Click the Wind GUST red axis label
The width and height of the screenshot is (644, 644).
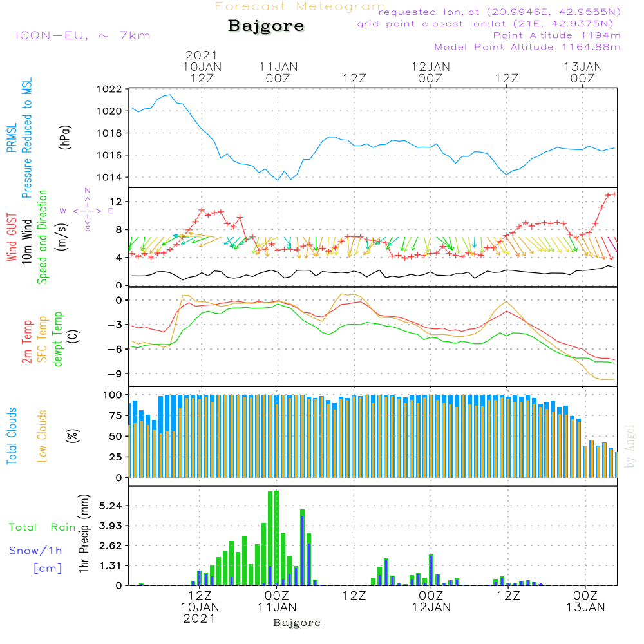click(x=12, y=238)
